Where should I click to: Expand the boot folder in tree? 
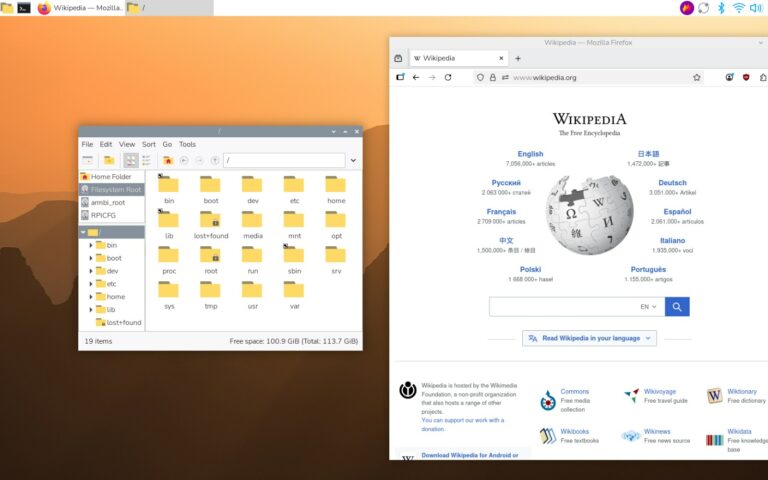pos(91,258)
